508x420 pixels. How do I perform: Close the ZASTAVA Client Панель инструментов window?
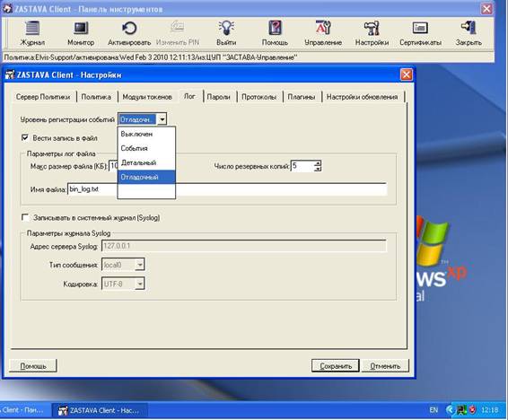coord(486,9)
